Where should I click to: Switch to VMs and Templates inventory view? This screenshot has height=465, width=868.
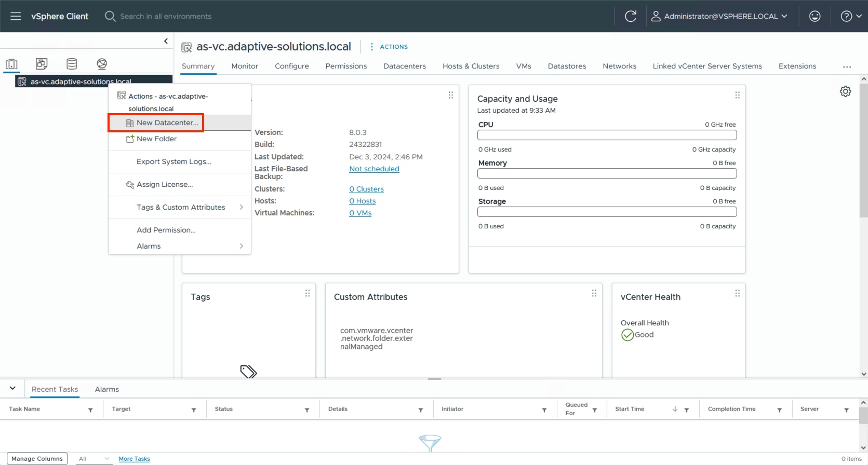pos(42,64)
